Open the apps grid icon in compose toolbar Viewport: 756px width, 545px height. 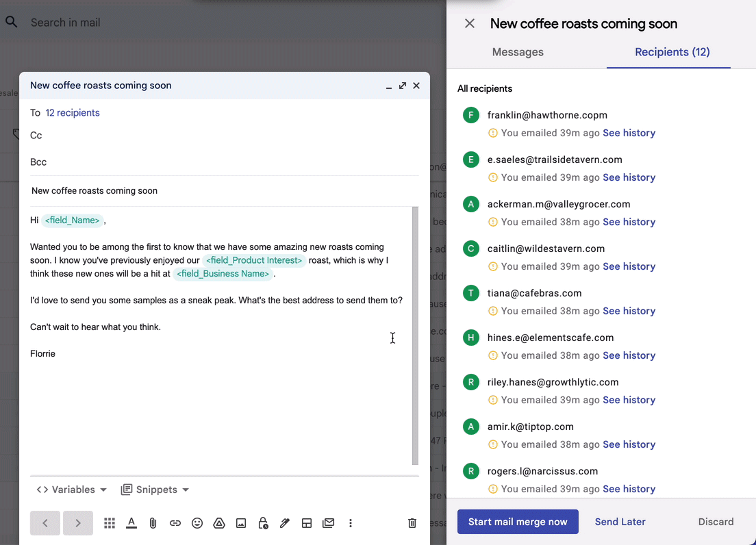pyautogui.click(x=110, y=523)
